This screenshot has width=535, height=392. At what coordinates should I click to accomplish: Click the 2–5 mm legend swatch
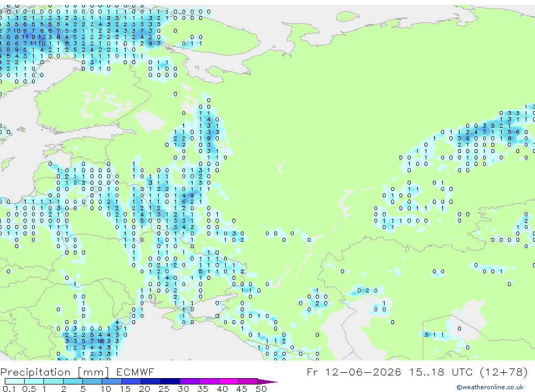pyautogui.click(x=73, y=381)
